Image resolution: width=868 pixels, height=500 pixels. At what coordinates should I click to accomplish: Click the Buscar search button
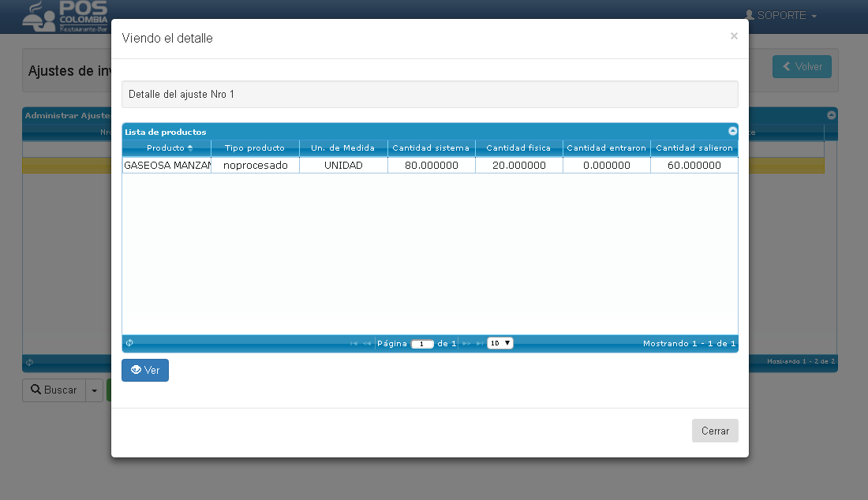[54, 390]
